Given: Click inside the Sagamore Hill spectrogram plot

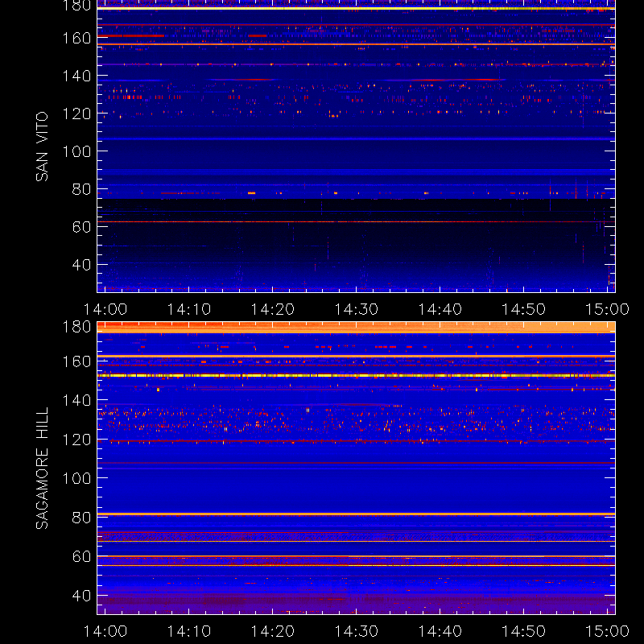Looking at the screenshot, I should (356, 469).
